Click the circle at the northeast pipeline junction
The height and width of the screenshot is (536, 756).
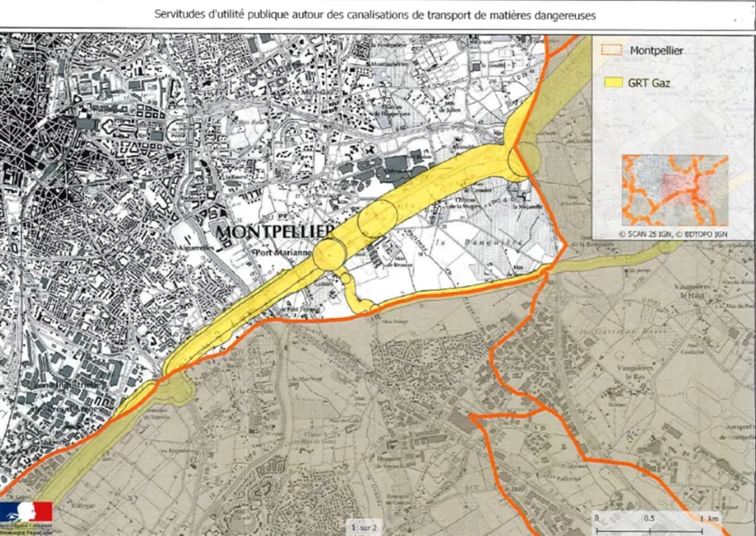pyautogui.click(x=525, y=159)
